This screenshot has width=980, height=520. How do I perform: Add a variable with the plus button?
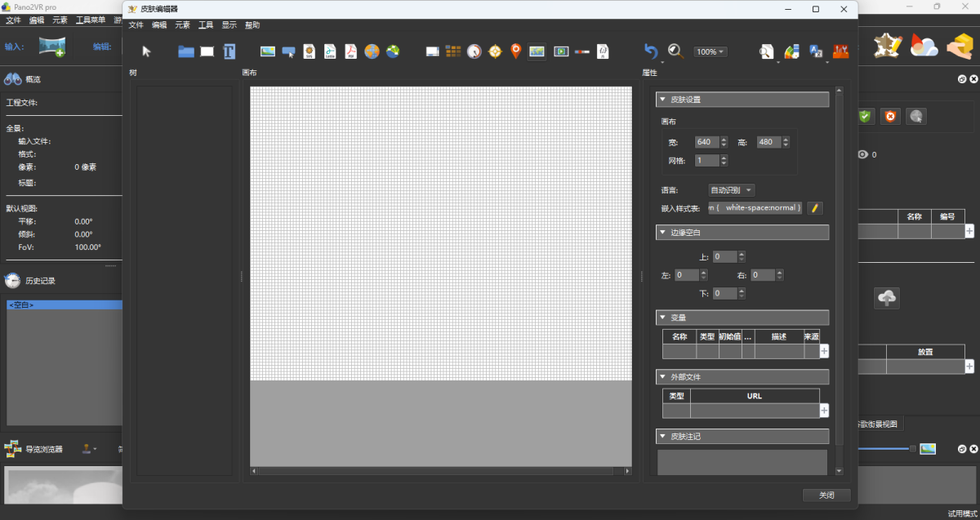[824, 351]
